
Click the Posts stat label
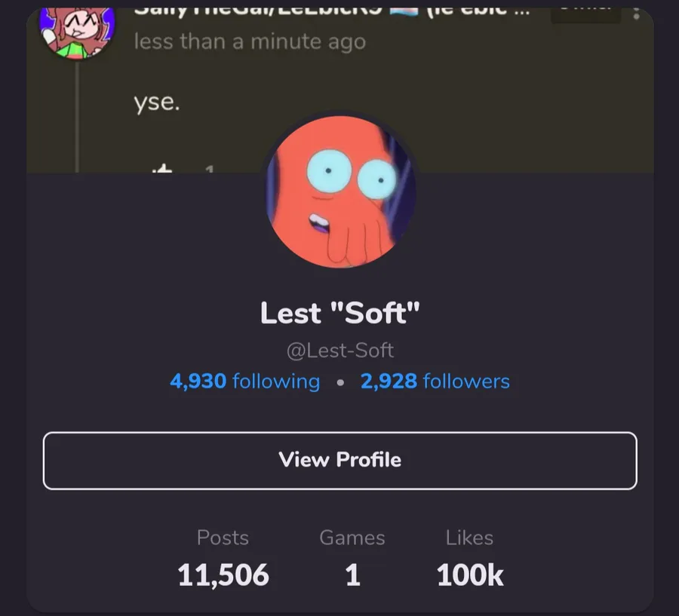coord(223,538)
